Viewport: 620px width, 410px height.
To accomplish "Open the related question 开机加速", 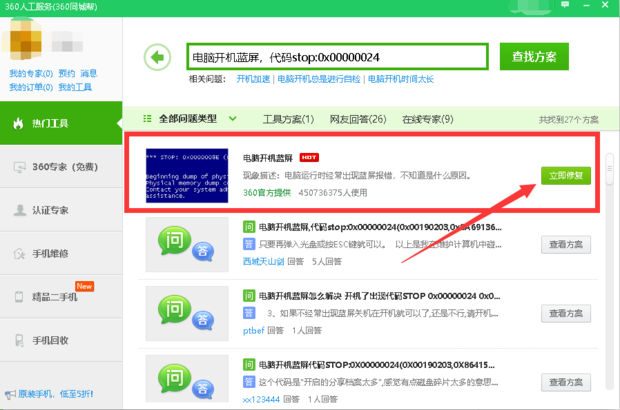I will tap(253, 79).
